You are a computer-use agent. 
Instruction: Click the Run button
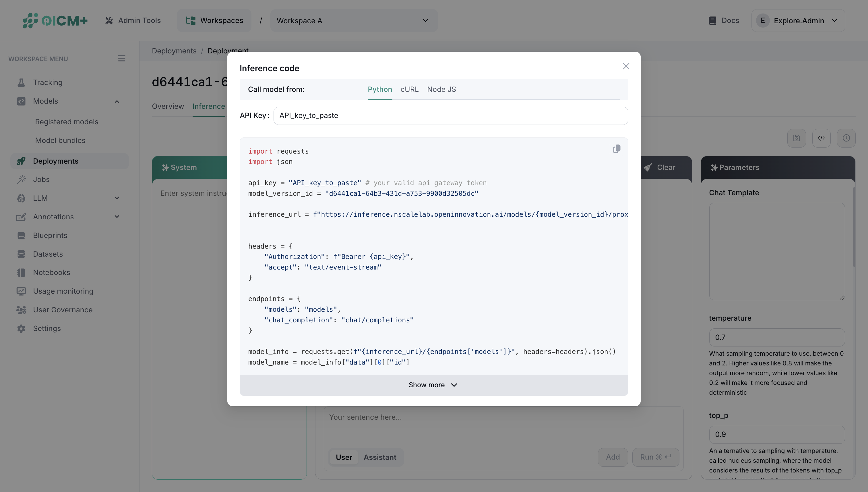point(656,457)
